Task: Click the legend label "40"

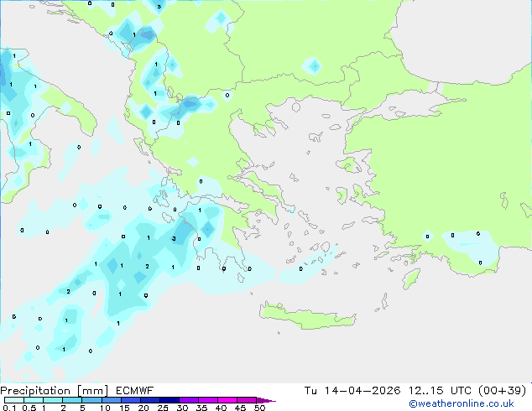Action: pyautogui.click(x=221, y=408)
